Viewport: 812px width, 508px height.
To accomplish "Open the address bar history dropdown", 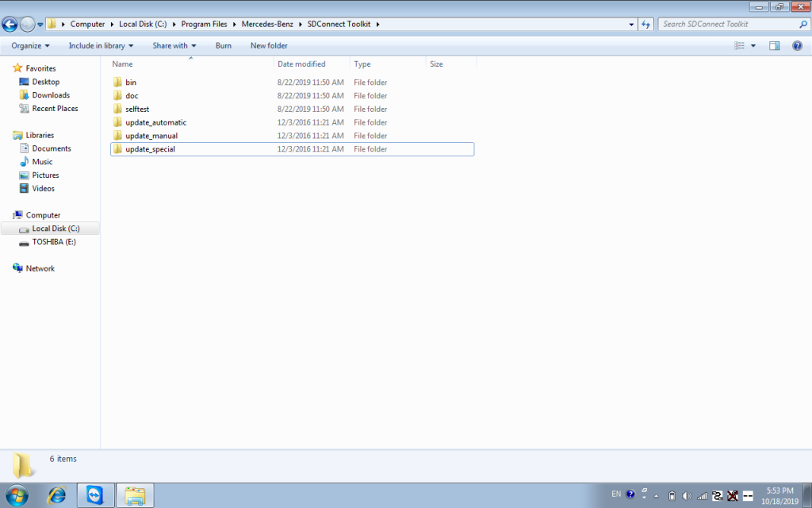I will [631, 25].
